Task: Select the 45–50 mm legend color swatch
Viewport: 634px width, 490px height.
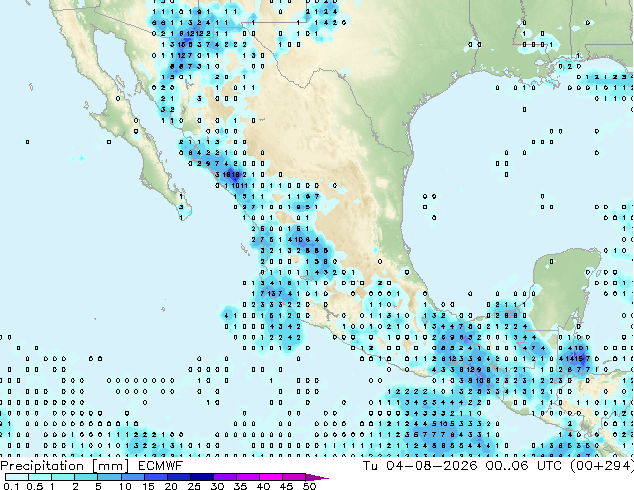Action: (x=294, y=477)
